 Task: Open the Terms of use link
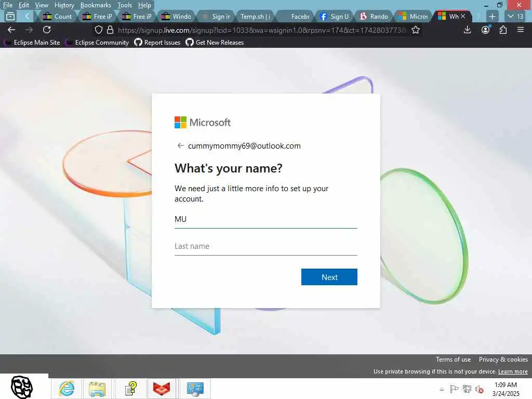(453, 360)
